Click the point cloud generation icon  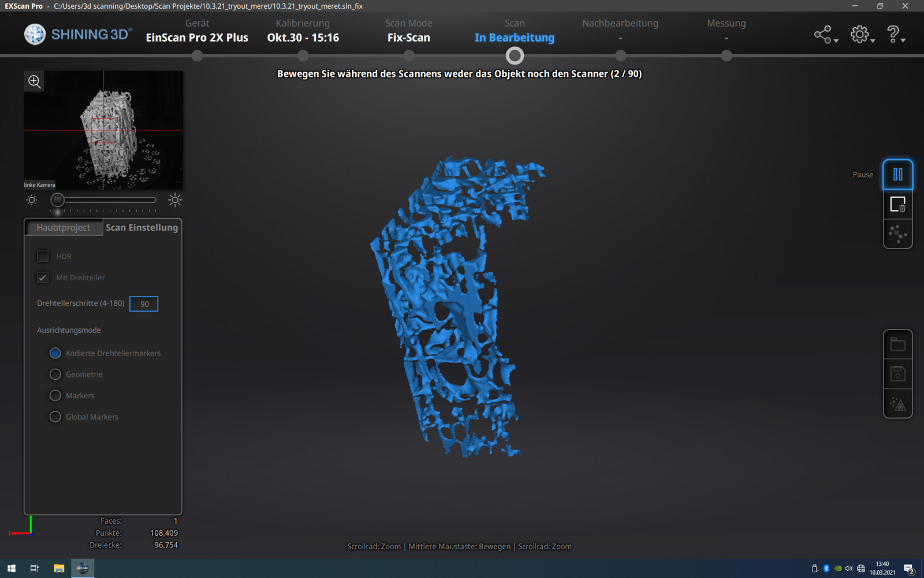point(897,234)
